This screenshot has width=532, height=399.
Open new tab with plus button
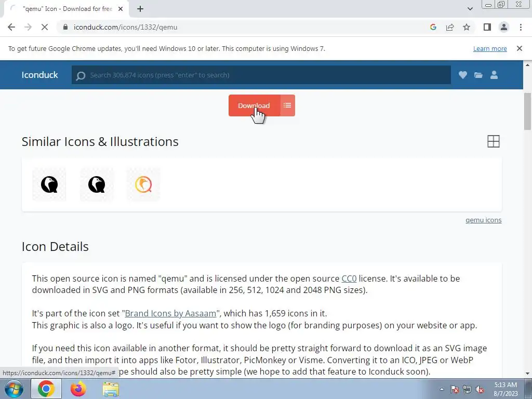coord(140,9)
